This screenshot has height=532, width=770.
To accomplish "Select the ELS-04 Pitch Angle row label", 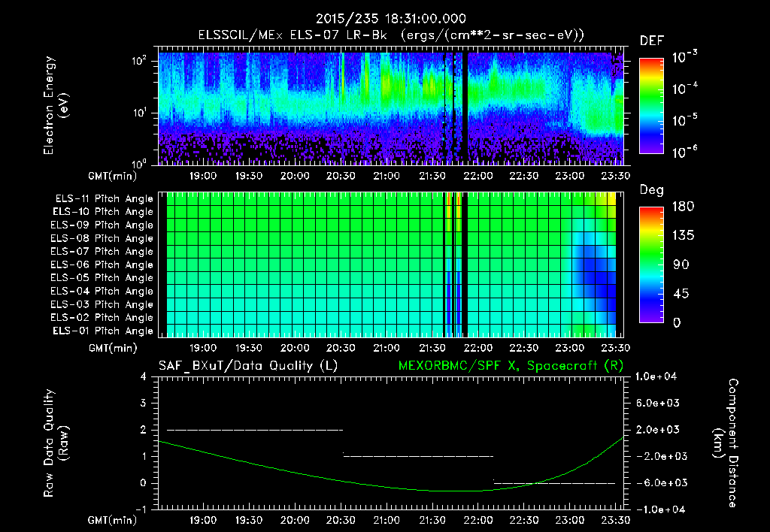I will [x=102, y=291].
